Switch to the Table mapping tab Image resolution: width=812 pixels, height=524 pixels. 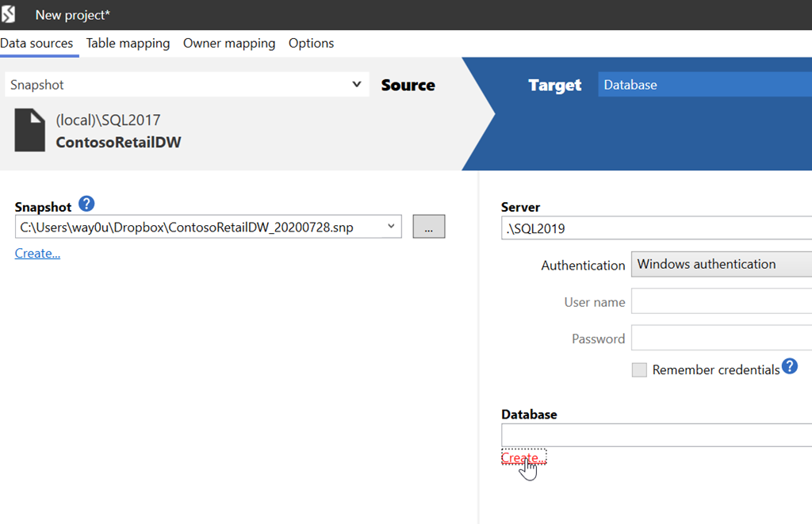[128, 44]
